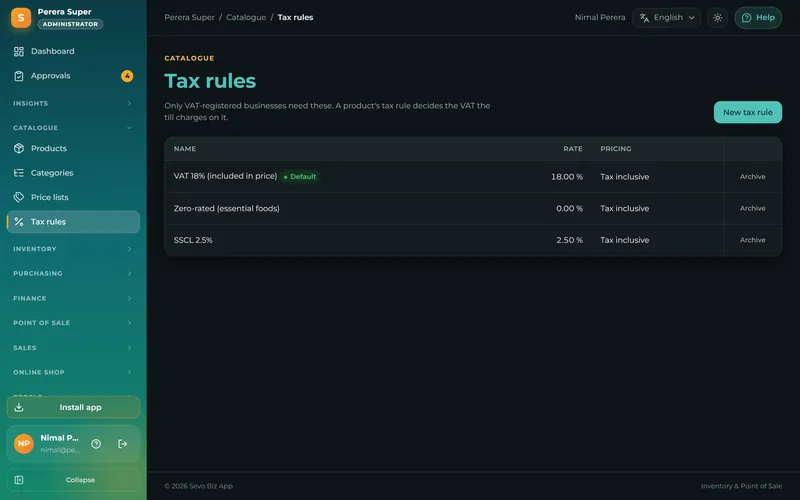Click the Install app button
This screenshot has height=500, width=800.
tap(73, 407)
